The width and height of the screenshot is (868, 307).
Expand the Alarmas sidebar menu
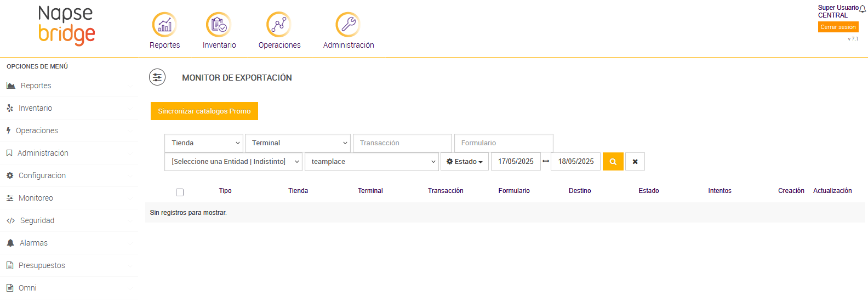point(69,243)
